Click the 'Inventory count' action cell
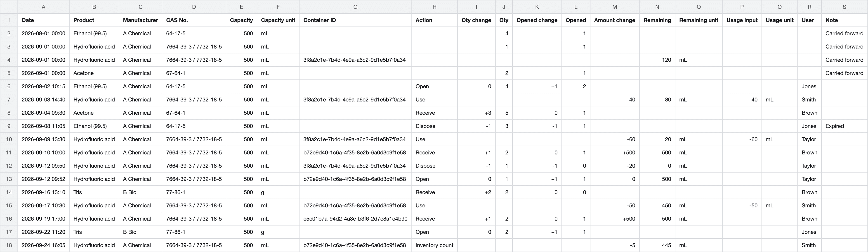 point(434,245)
